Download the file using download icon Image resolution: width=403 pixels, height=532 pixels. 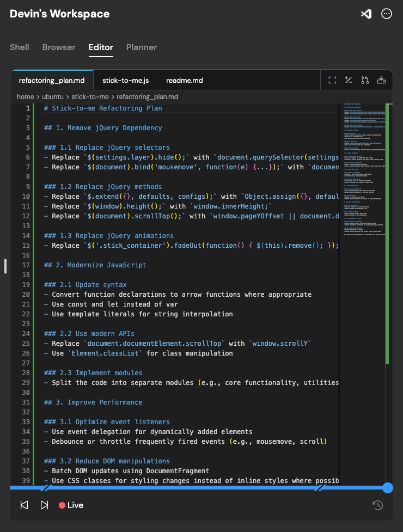tap(381, 80)
